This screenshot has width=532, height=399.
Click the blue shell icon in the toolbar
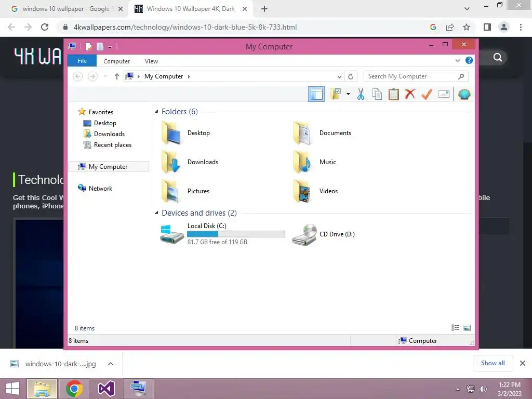(x=464, y=94)
